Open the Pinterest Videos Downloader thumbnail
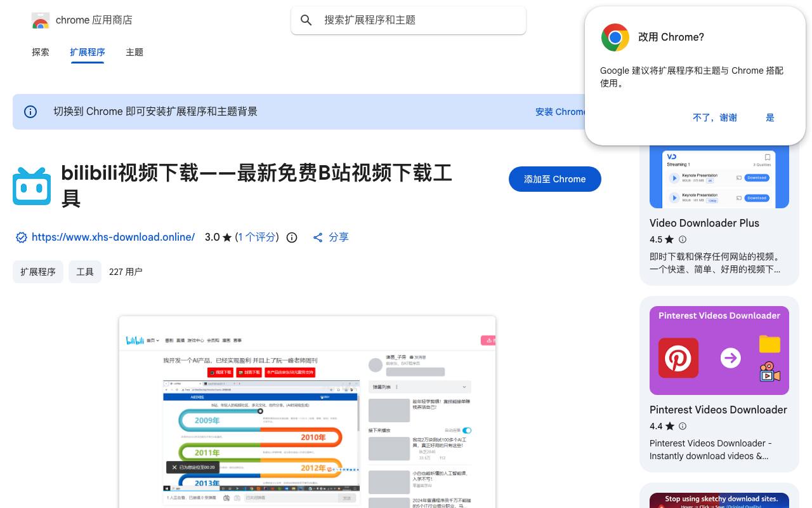 (x=719, y=351)
